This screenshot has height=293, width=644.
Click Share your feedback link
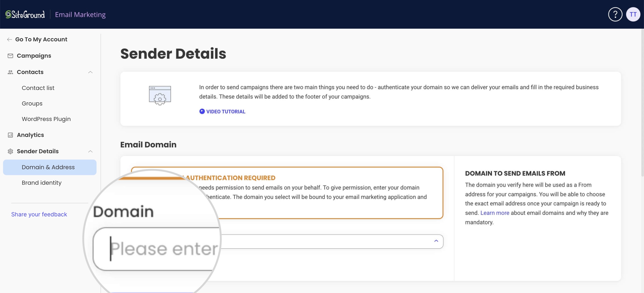(39, 214)
